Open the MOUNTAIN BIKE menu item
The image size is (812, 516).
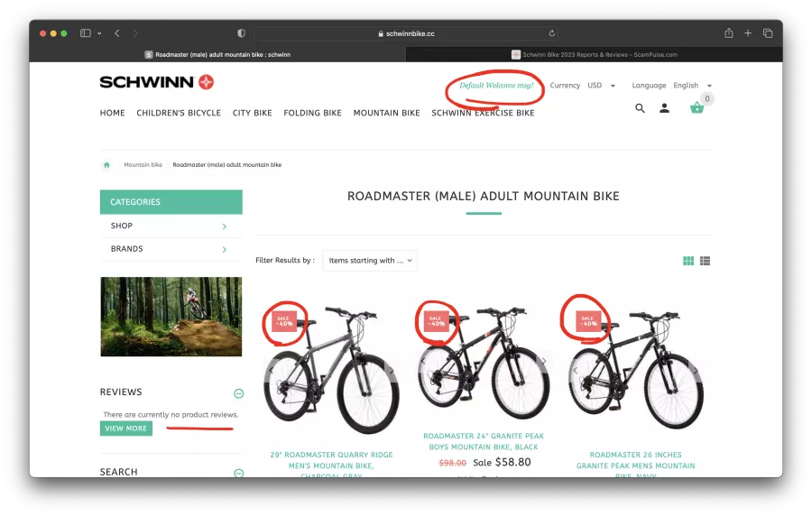[x=387, y=113]
